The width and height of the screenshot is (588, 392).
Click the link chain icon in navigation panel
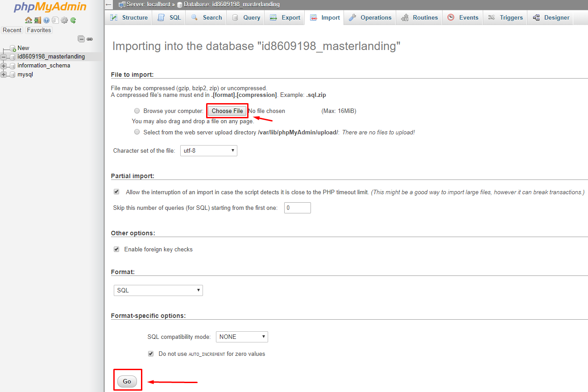(90, 39)
